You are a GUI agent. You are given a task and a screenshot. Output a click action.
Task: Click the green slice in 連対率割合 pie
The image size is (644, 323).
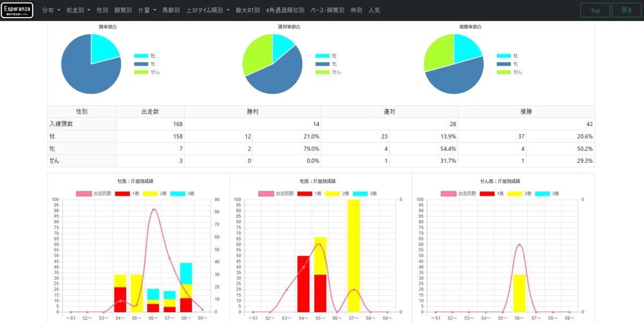click(257, 56)
